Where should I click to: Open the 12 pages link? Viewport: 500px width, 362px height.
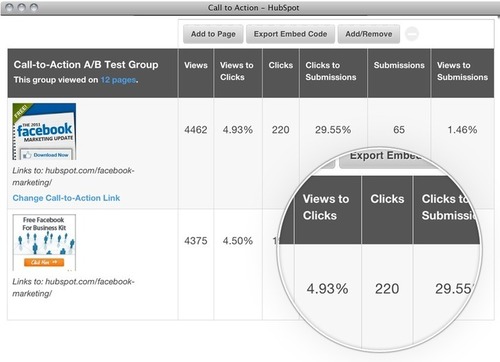tap(119, 80)
